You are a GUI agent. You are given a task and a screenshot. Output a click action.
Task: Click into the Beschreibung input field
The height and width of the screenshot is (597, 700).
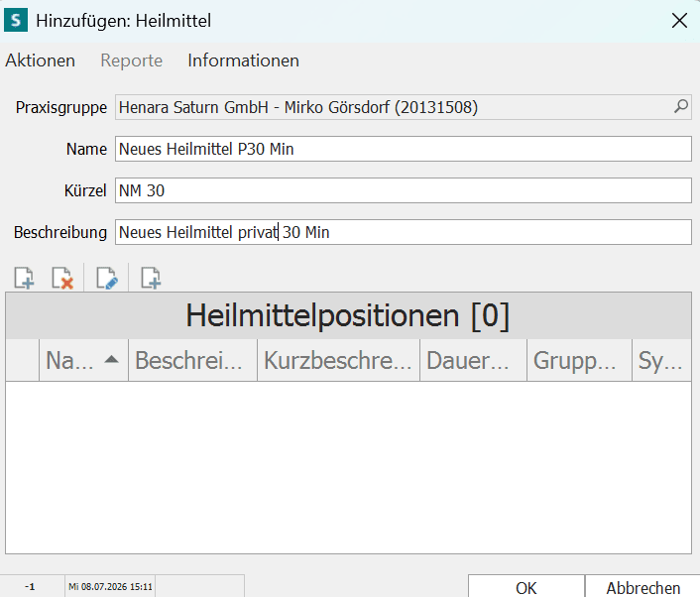404,232
